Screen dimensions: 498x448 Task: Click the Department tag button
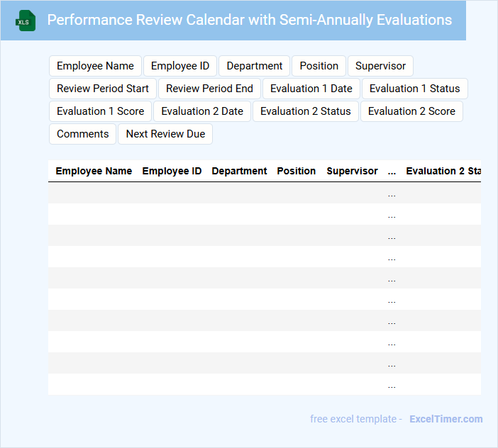point(254,66)
